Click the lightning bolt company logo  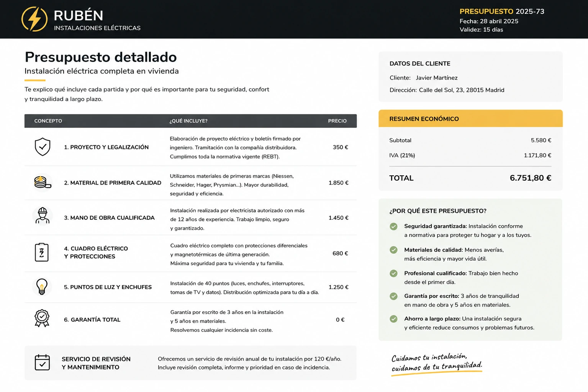click(x=34, y=19)
